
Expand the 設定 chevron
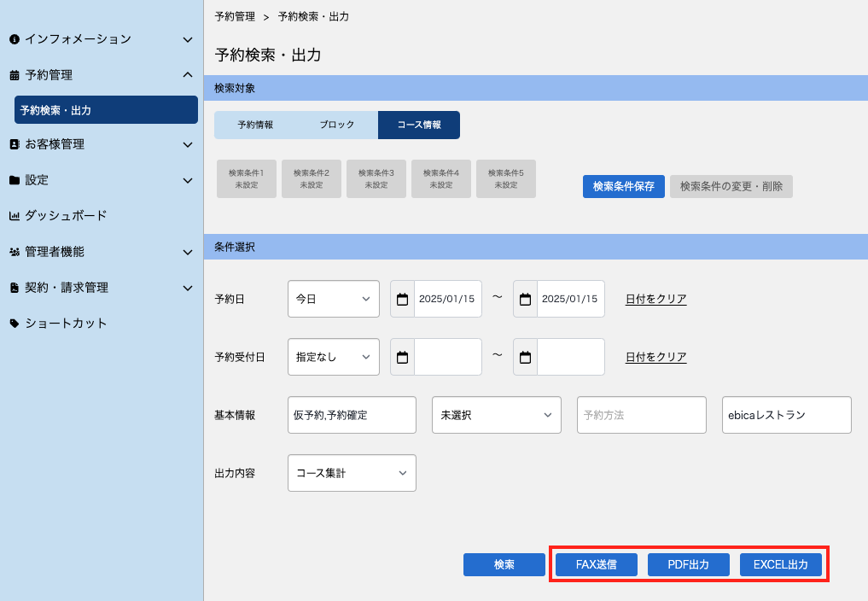[x=188, y=181]
